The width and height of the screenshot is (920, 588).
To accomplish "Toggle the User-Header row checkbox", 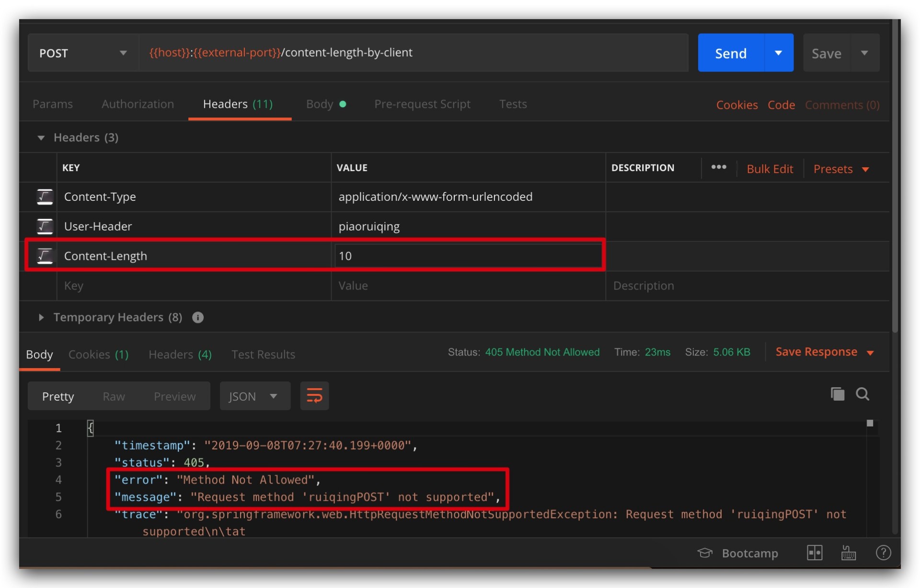I will pyautogui.click(x=45, y=226).
